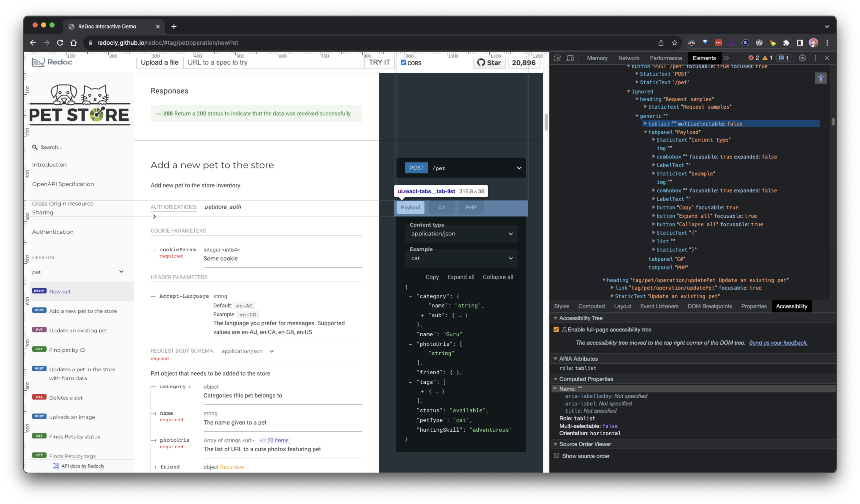Screen dimensions: 860x504
Task: Collapse the pet sidebar group
Action: click(x=121, y=271)
